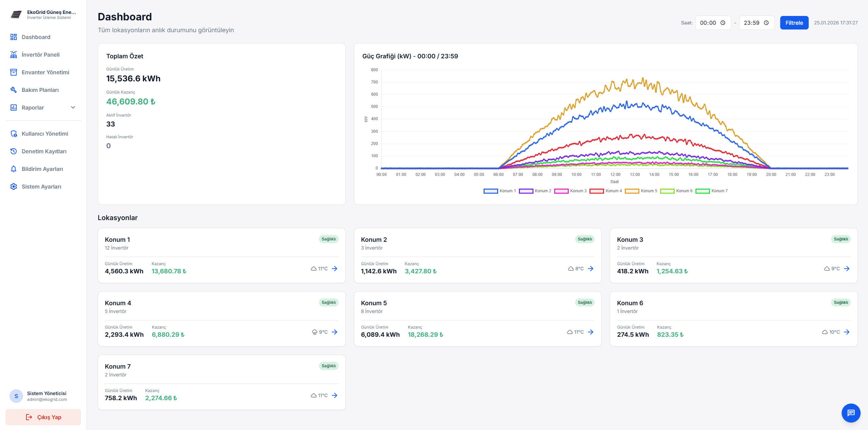Open Konum 1 details arrow
The image size is (868, 430).
coord(335,269)
